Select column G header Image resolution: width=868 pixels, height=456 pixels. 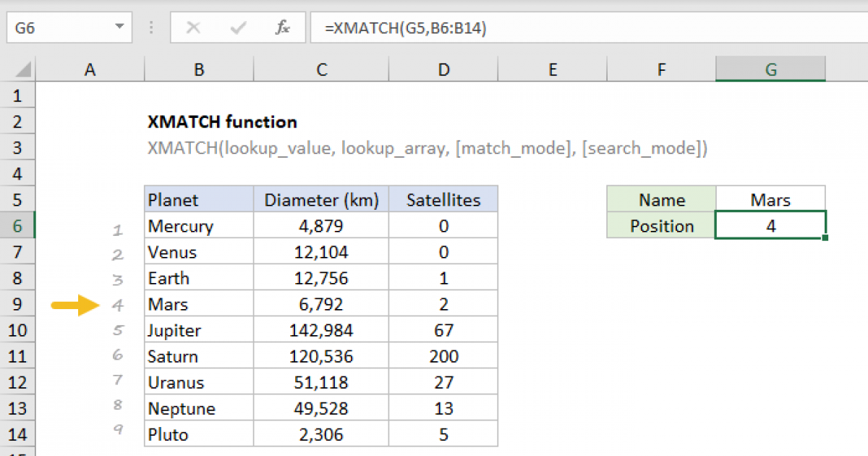(770, 69)
